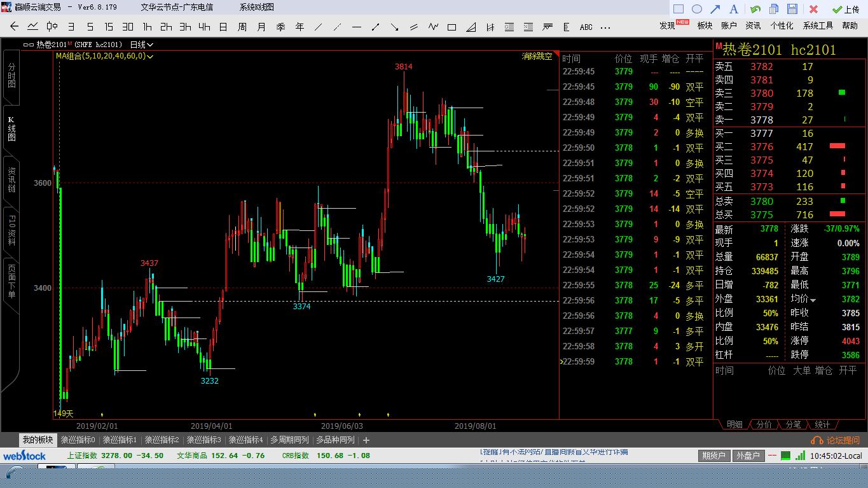Image resolution: width=868 pixels, height=488 pixels.
Task: Save the screenshot with the floppy icon
Action: [x=792, y=9]
